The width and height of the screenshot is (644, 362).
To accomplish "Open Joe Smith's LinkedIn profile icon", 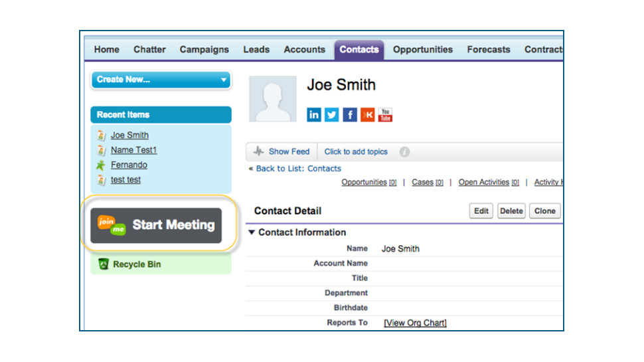I will (x=314, y=115).
